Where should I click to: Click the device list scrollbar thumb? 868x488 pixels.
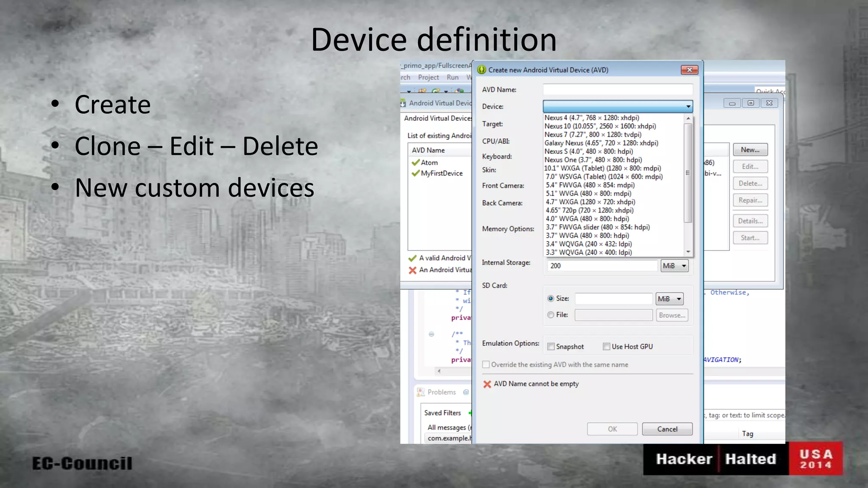[688, 172]
